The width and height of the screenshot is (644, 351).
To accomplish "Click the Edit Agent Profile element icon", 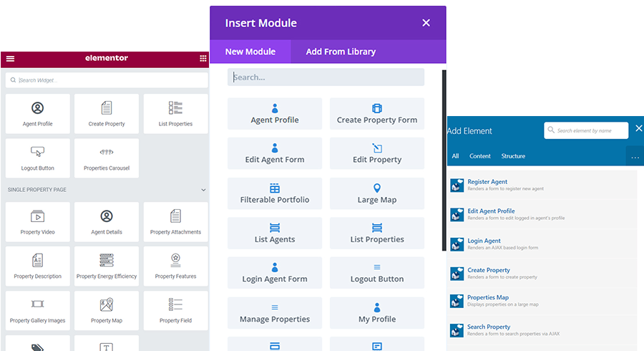I will pyautogui.click(x=457, y=215).
